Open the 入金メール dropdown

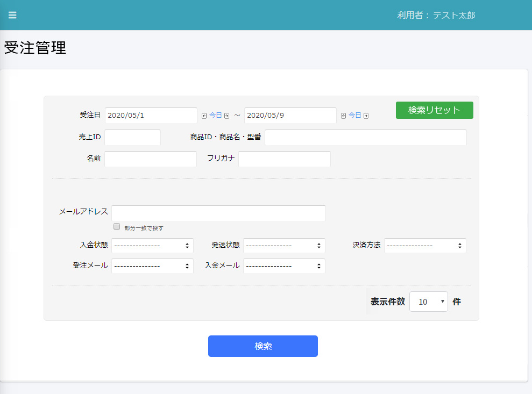284,266
